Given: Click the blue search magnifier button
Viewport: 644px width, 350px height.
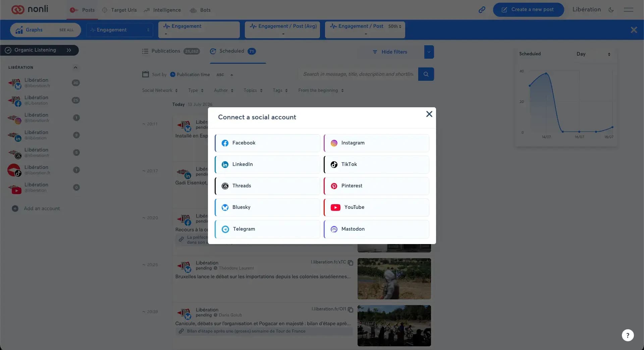Looking at the screenshot, I should [426, 74].
